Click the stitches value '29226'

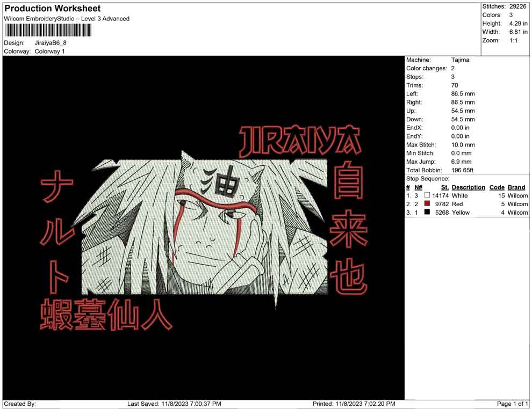click(517, 6)
